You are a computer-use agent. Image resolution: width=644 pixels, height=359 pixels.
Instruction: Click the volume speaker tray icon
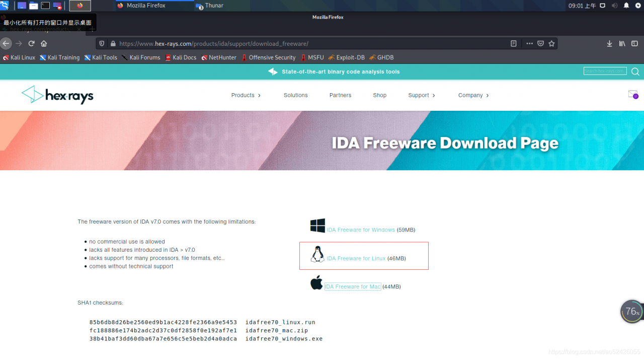(614, 6)
